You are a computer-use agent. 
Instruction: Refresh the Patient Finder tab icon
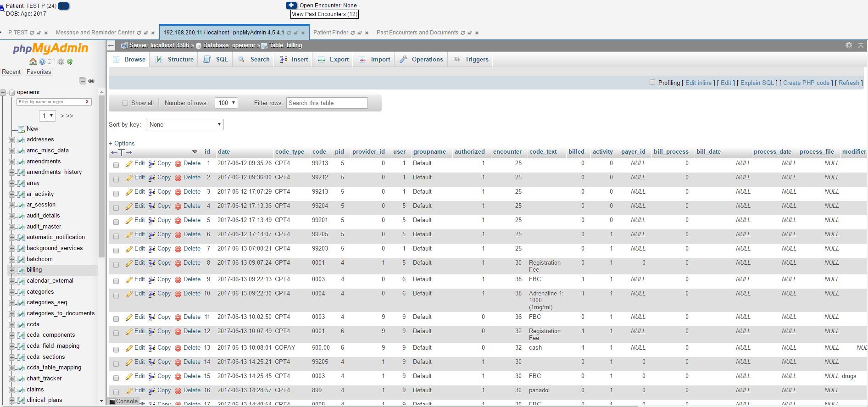click(352, 33)
